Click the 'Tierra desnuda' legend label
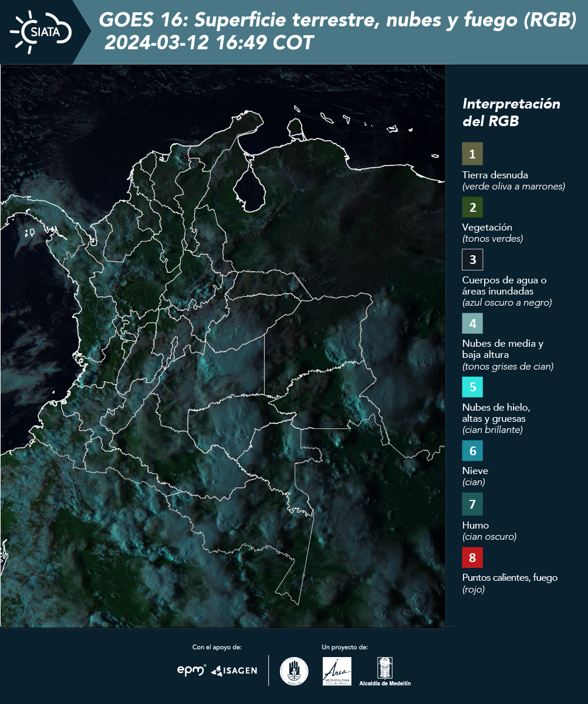This screenshot has height=704, width=588. pos(495,175)
